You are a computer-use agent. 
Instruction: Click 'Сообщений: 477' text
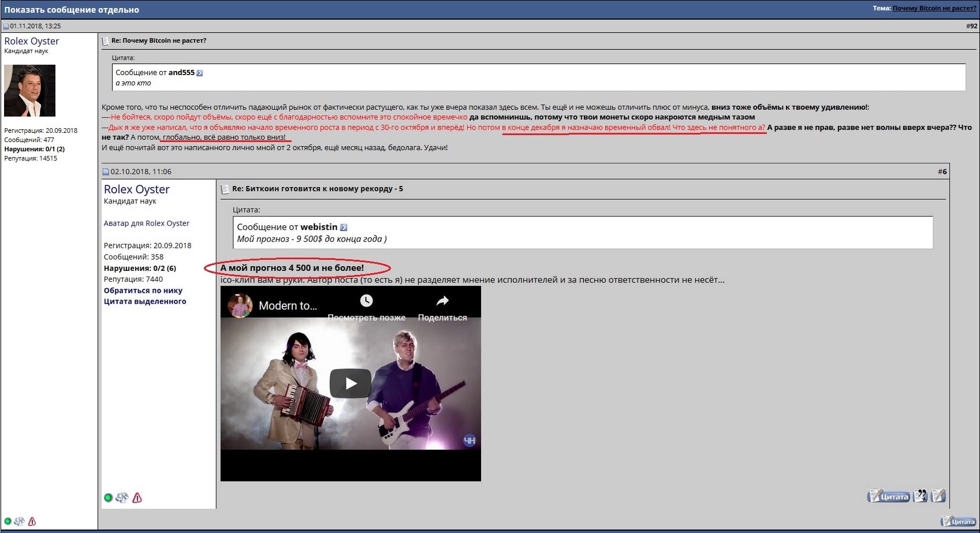coord(29,140)
